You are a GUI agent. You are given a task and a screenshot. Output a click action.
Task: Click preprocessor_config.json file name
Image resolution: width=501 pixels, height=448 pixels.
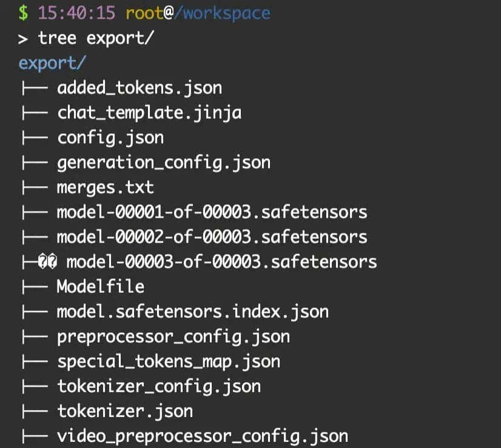click(x=173, y=336)
